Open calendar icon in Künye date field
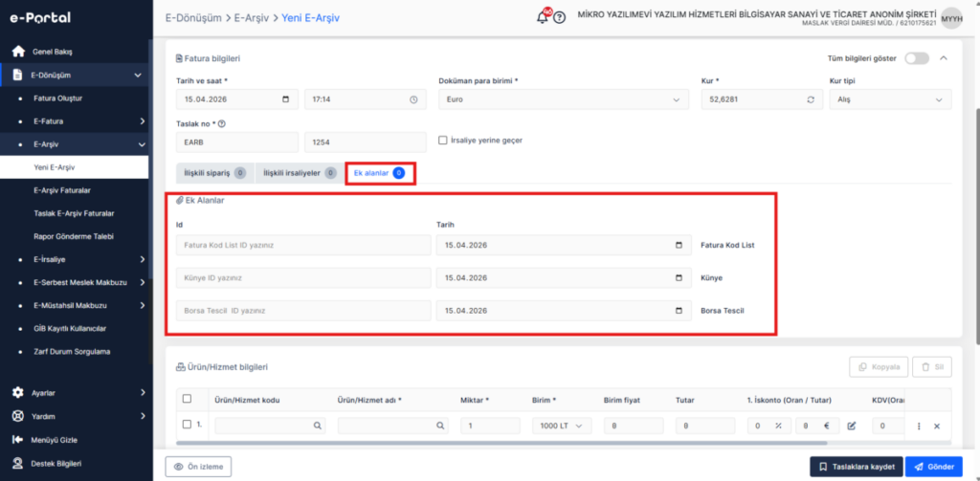This screenshot has height=481, width=980. click(x=679, y=278)
